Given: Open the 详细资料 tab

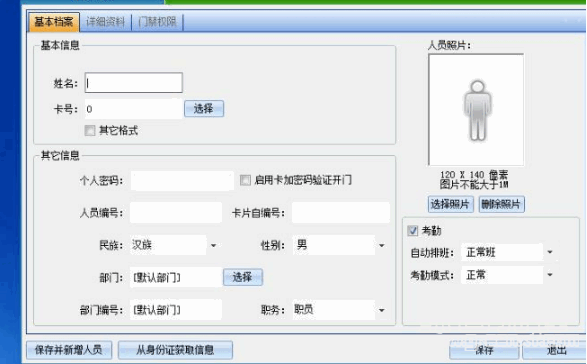Looking at the screenshot, I should tap(105, 22).
